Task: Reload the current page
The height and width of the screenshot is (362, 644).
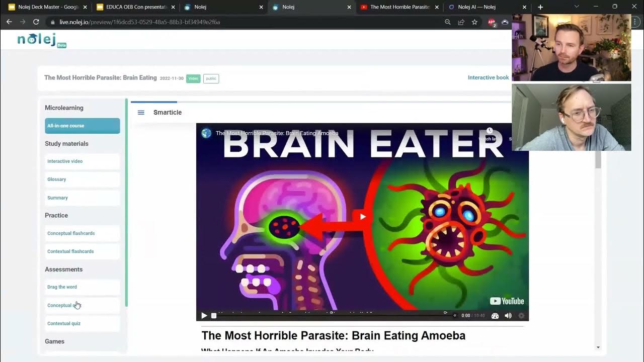Action: (36, 22)
